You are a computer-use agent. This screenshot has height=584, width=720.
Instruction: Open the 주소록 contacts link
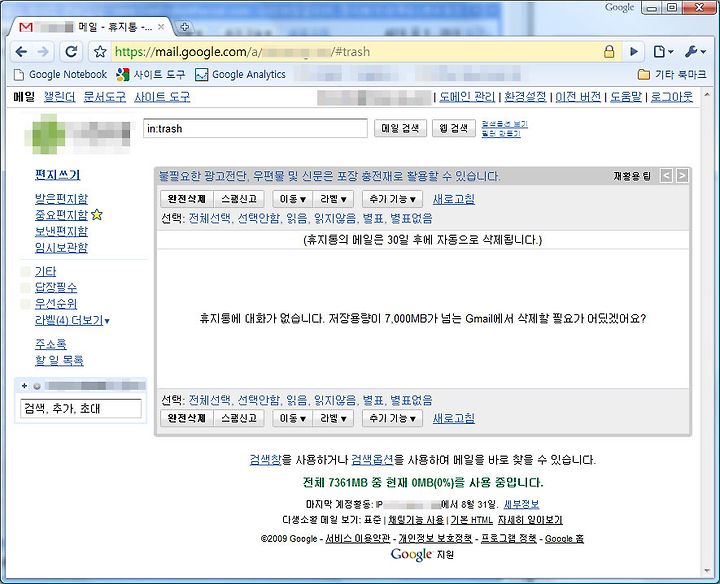pyautogui.click(x=51, y=344)
